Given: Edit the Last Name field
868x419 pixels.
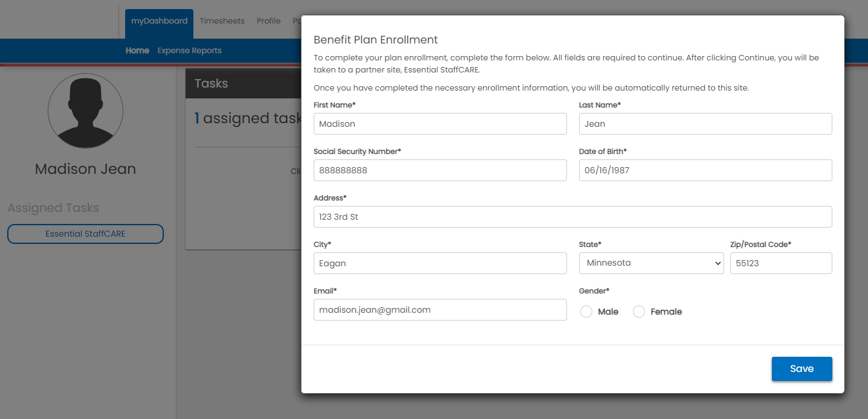Looking at the screenshot, I should [x=705, y=124].
